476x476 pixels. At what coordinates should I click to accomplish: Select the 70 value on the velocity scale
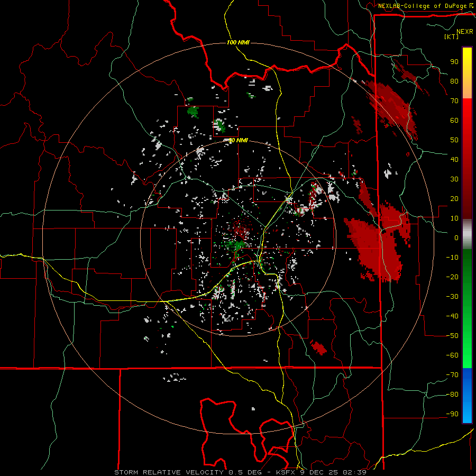pyautogui.click(x=454, y=101)
